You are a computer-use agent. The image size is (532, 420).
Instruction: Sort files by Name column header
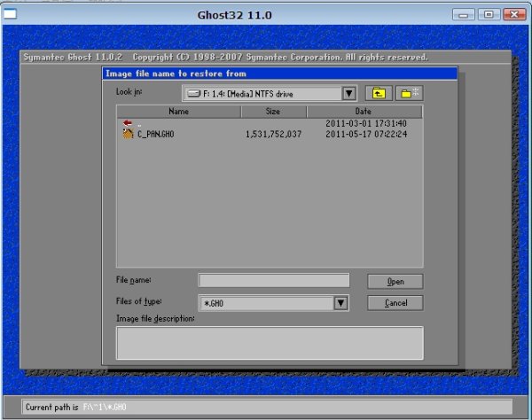pyautogui.click(x=178, y=112)
